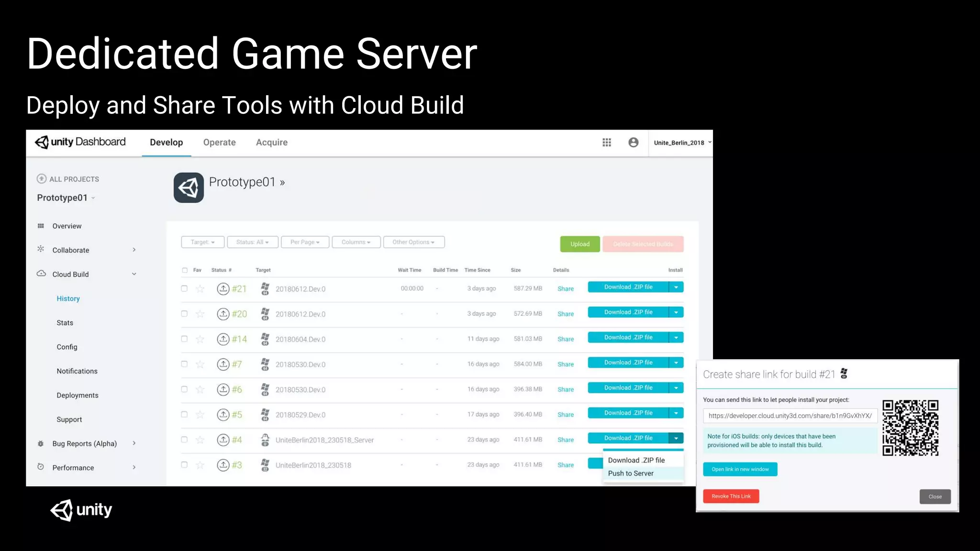The height and width of the screenshot is (551, 980).
Task: Check the box for build #4
Action: point(184,440)
